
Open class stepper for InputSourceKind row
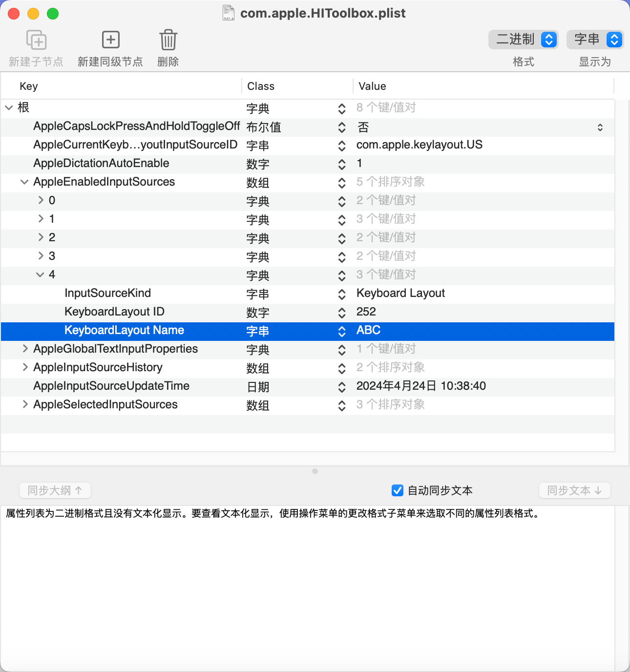pyautogui.click(x=342, y=294)
